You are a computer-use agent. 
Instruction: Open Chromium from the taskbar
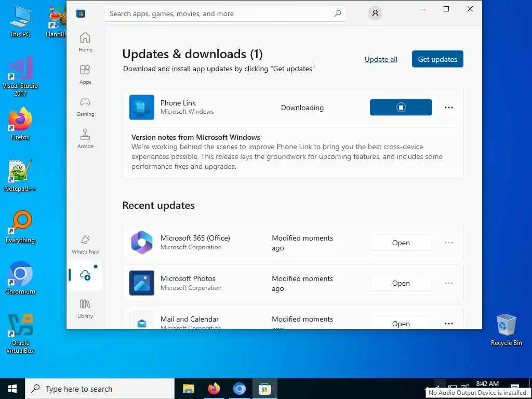[239, 389]
